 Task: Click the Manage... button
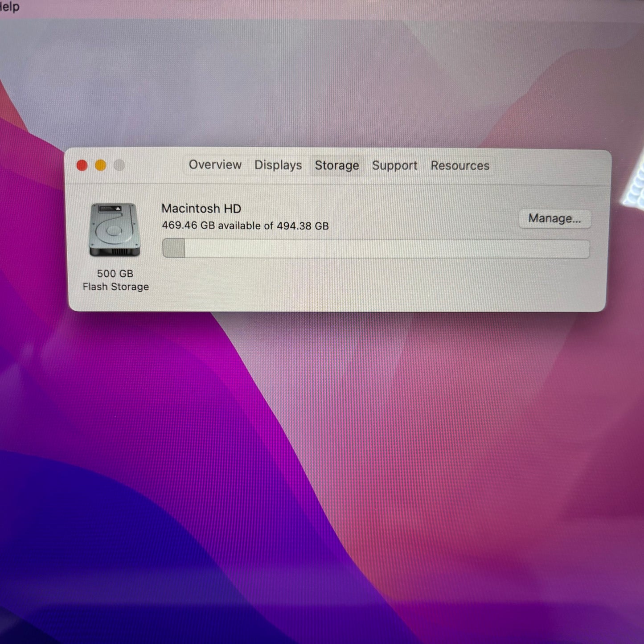click(554, 219)
